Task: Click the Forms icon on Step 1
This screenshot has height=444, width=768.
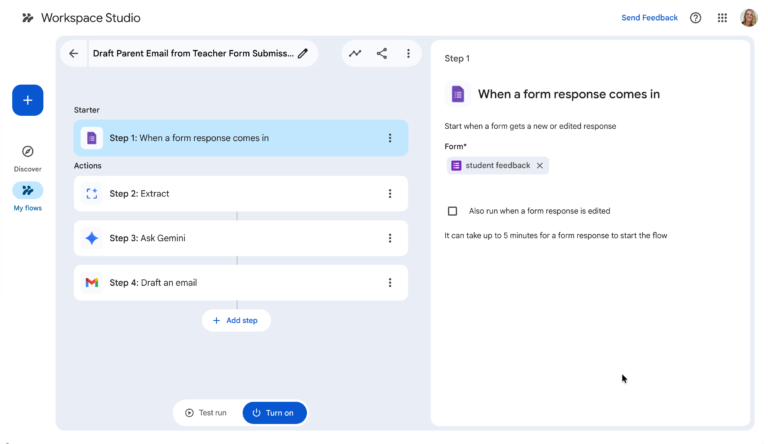Action: pyautogui.click(x=92, y=138)
